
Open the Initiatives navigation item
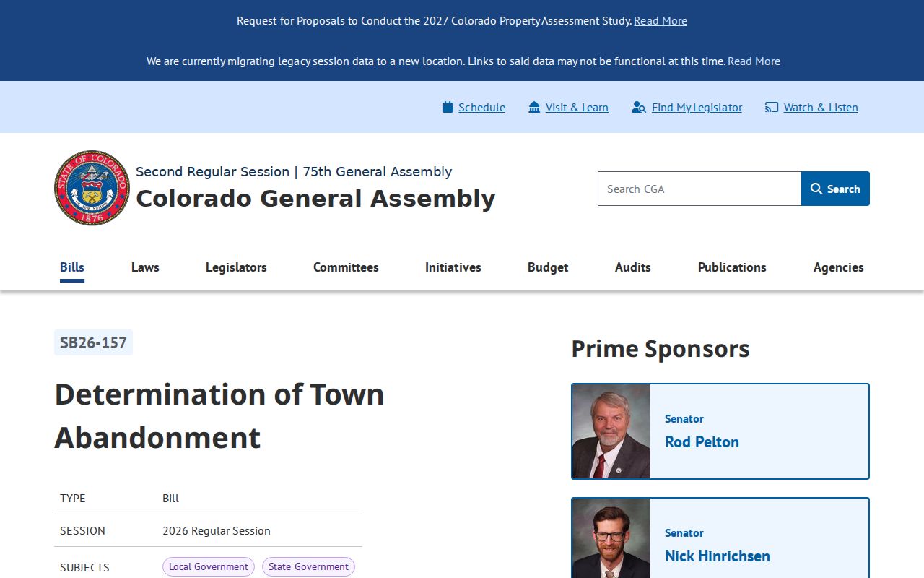[453, 267]
